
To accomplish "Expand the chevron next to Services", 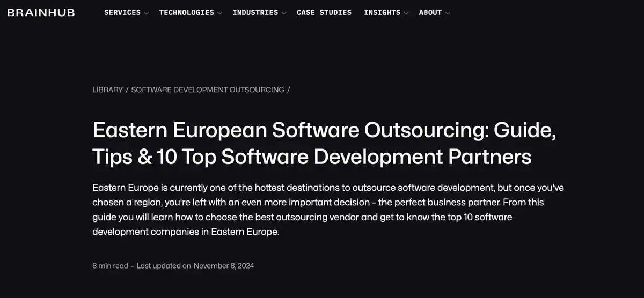I will (x=146, y=13).
